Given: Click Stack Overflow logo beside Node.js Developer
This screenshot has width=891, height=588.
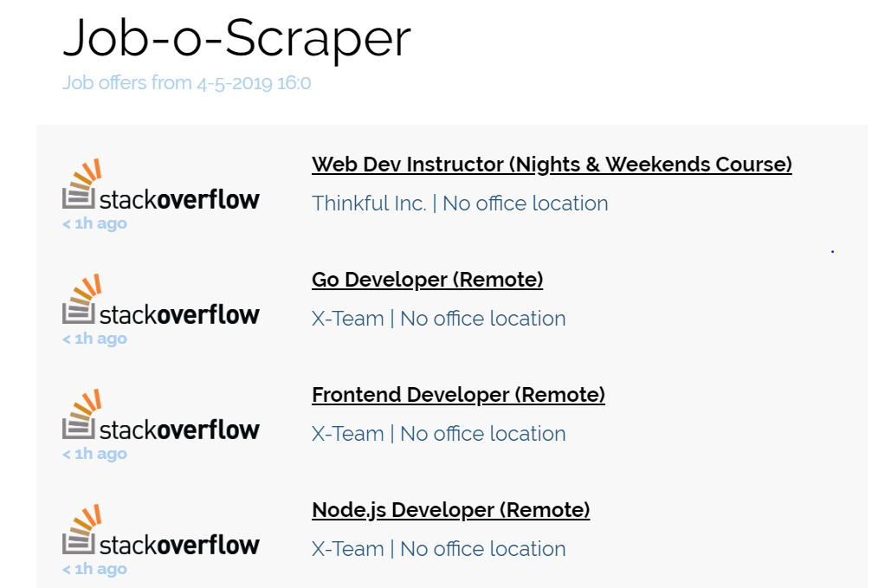Looking at the screenshot, I should pyautogui.click(x=161, y=531).
